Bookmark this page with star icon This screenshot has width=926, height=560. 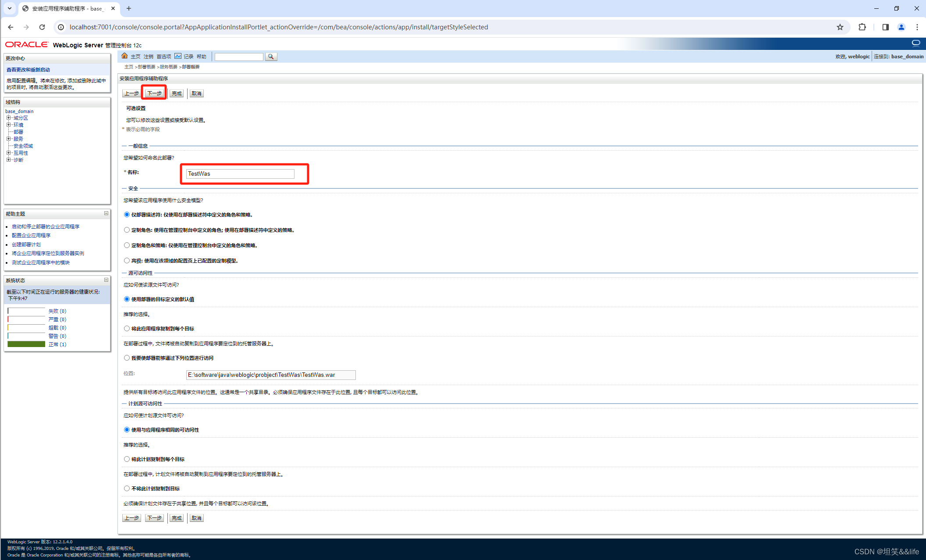click(840, 27)
